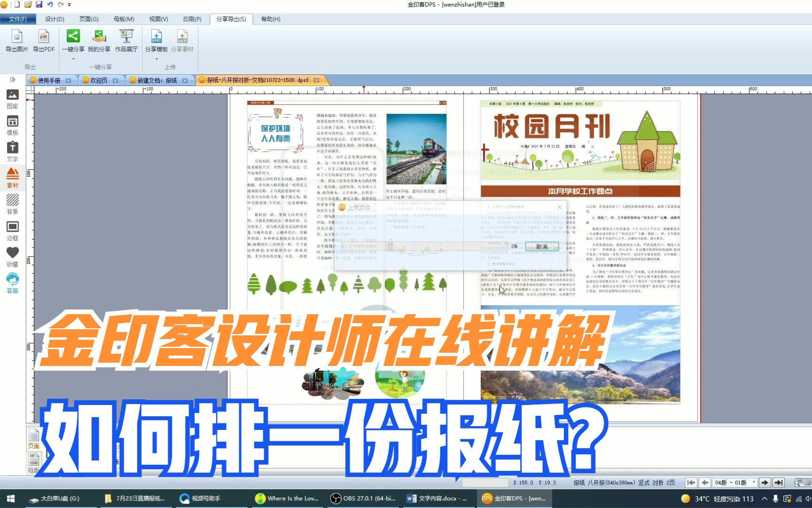The width and height of the screenshot is (812, 508).
Task: Select the train photo on left page
Action: (416, 149)
